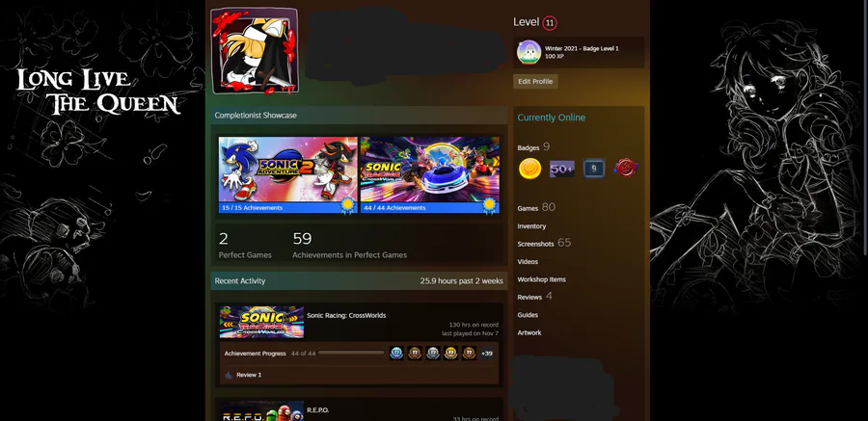Open the fourth achievement icon in progress row
The height and width of the screenshot is (421, 868).
451,353
